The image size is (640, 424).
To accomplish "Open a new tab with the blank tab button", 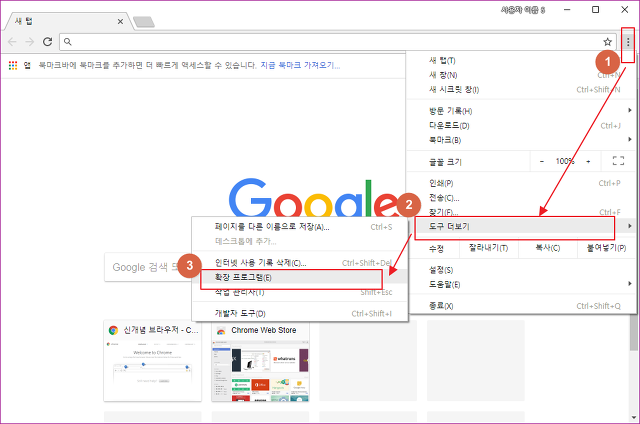I will click(x=144, y=22).
